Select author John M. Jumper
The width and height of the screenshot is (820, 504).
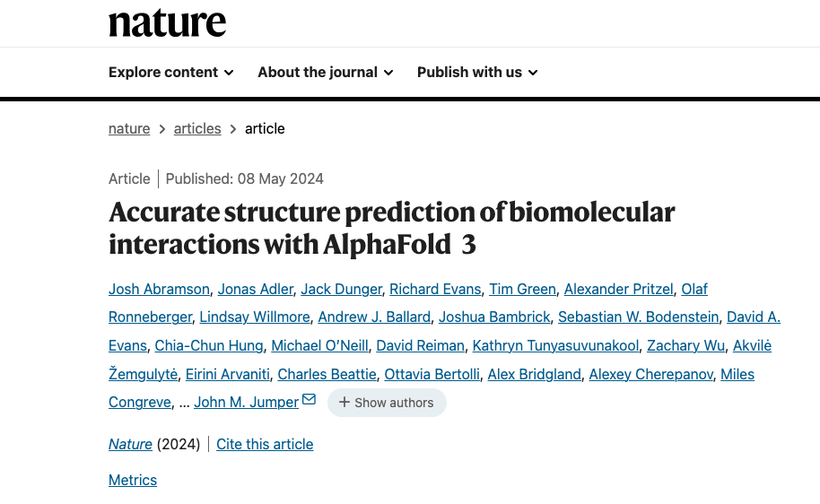point(247,402)
